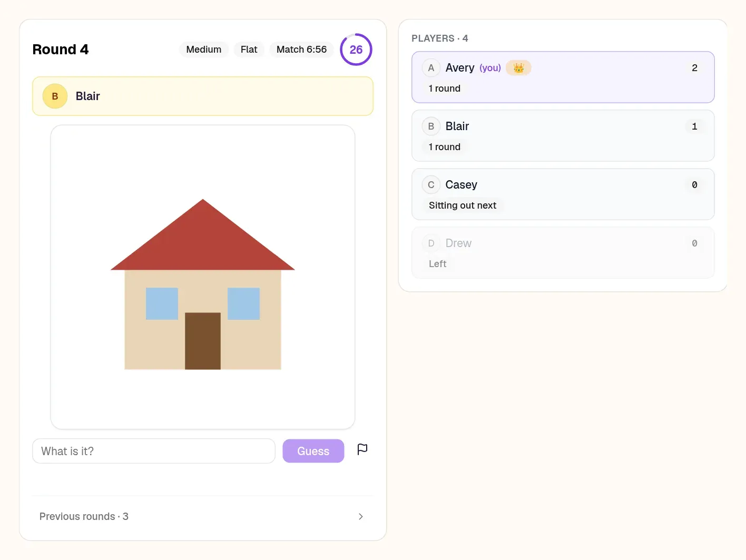The image size is (746, 560).
Task: Expand Previous rounds chevron arrow
Action: point(361,517)
